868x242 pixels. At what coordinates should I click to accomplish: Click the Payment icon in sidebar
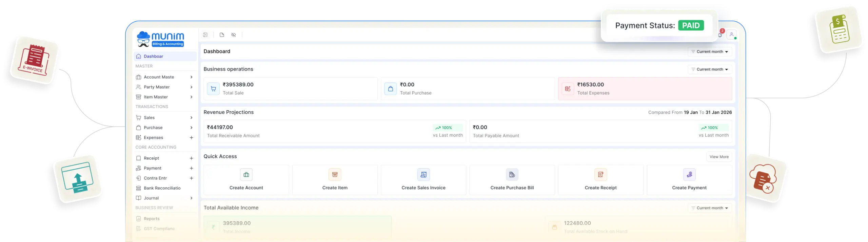point(138,168)
